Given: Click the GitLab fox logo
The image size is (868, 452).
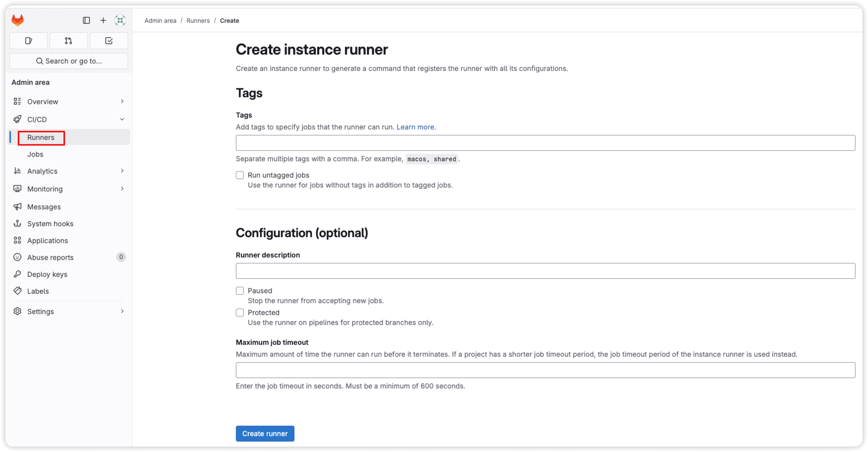Looking at the screenshot, I should [x=18, y=20].
